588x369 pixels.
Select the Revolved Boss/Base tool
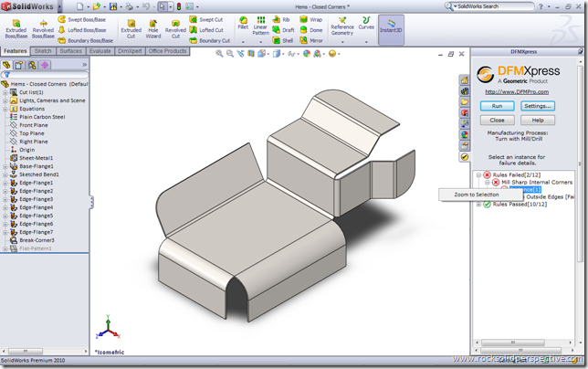tap(43, 29)
